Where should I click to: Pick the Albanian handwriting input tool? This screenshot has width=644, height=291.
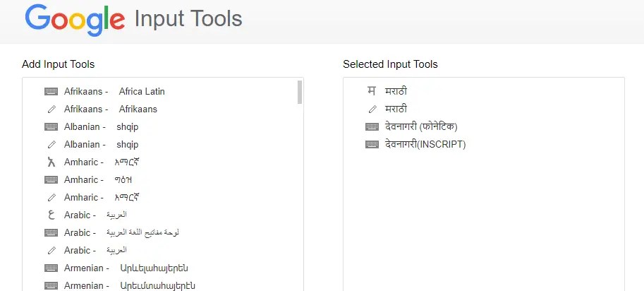tap(102, 145)
